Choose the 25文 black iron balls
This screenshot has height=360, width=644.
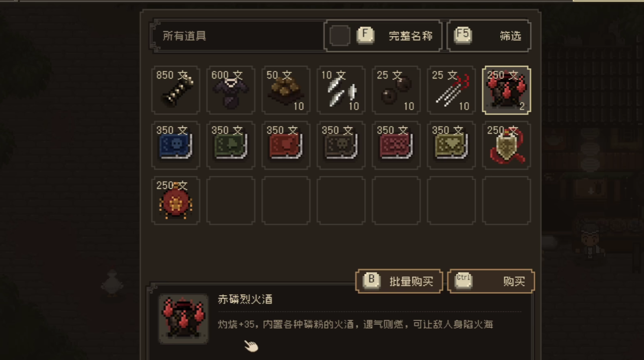click(396, 90)
